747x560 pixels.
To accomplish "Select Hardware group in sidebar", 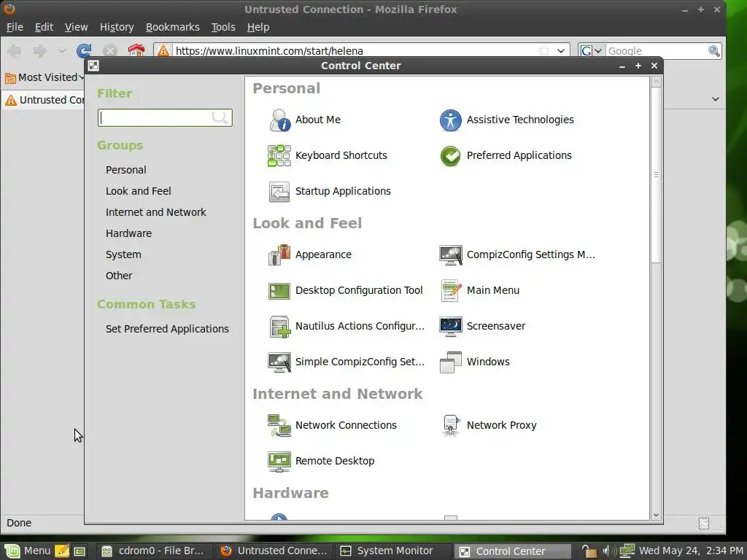I will click(128, 233).
